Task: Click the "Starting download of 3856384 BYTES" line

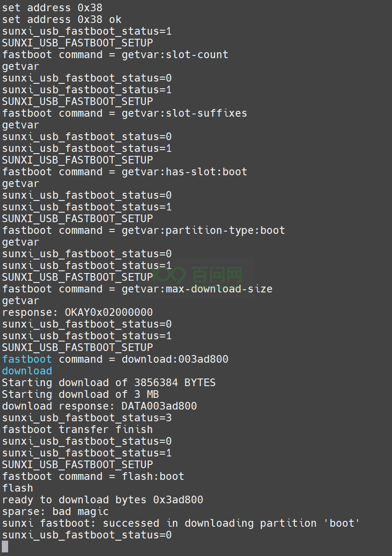Action: [109, 383]
